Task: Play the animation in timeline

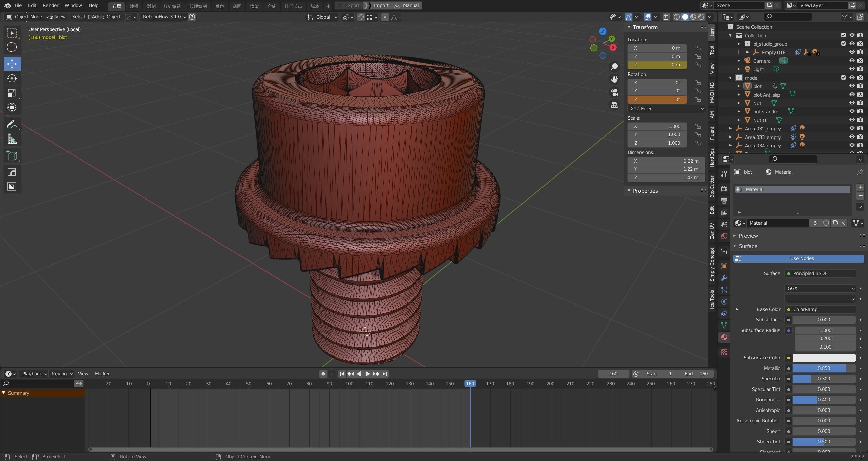Action: [x=367, y=374]
